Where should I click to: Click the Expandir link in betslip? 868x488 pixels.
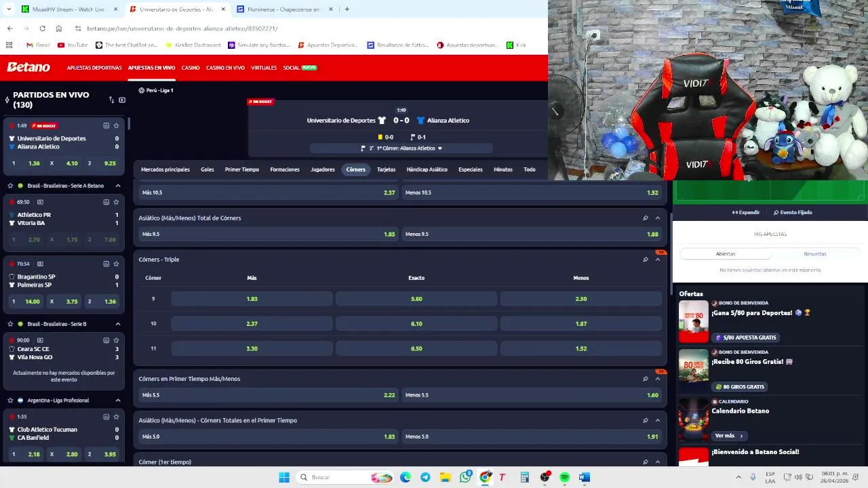point(746,212)
